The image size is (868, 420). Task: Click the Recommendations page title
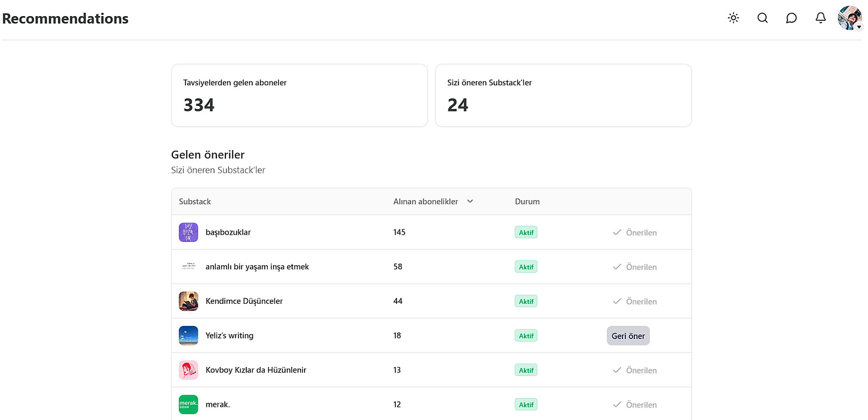coord(65,18)
